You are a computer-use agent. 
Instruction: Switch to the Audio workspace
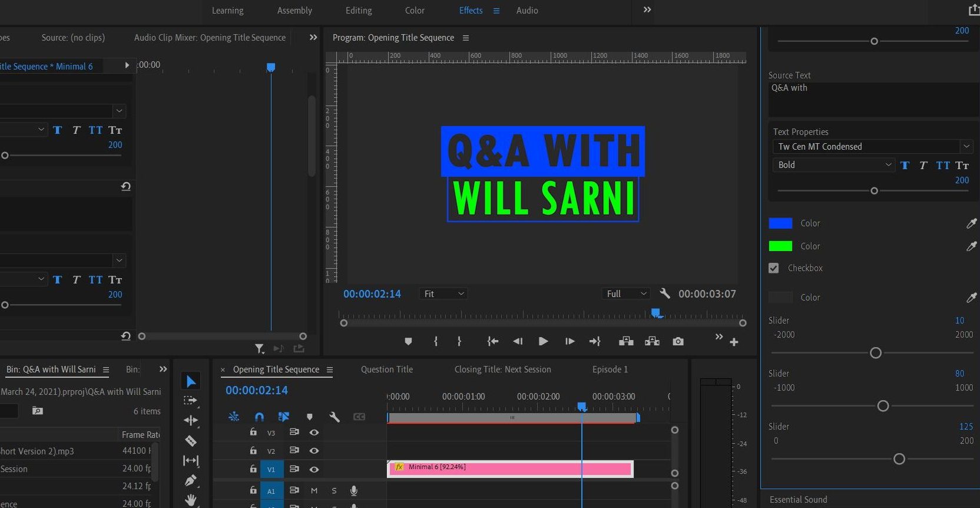pos(527,11)
